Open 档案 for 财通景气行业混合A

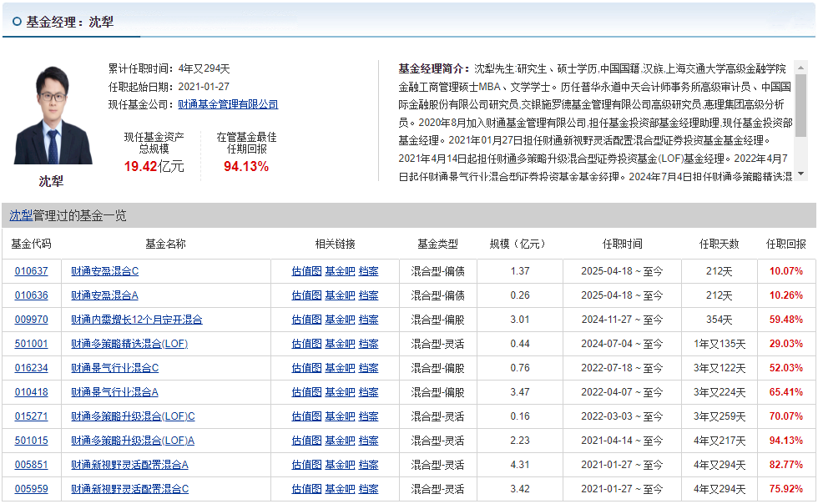(x=369, y=392)
